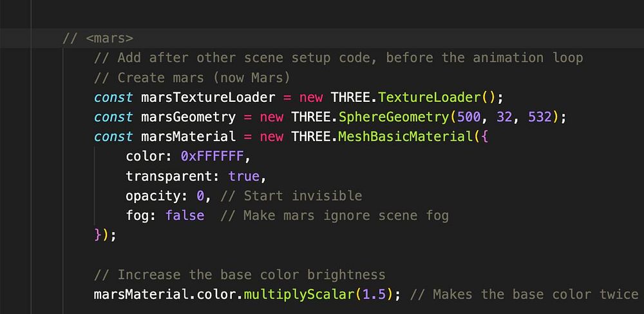Image resolution: width=644 pixels, height=314 pixels.
Task: Click the 'true' value after transparent
Action: pos(243,176)
